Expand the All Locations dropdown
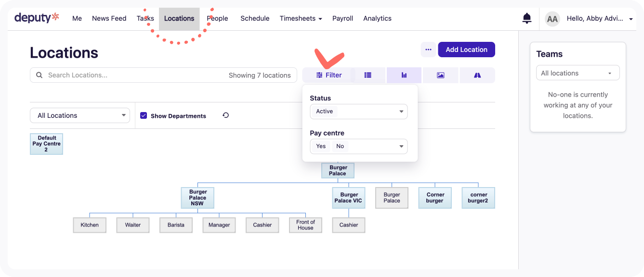 click(x=80, y=115)
